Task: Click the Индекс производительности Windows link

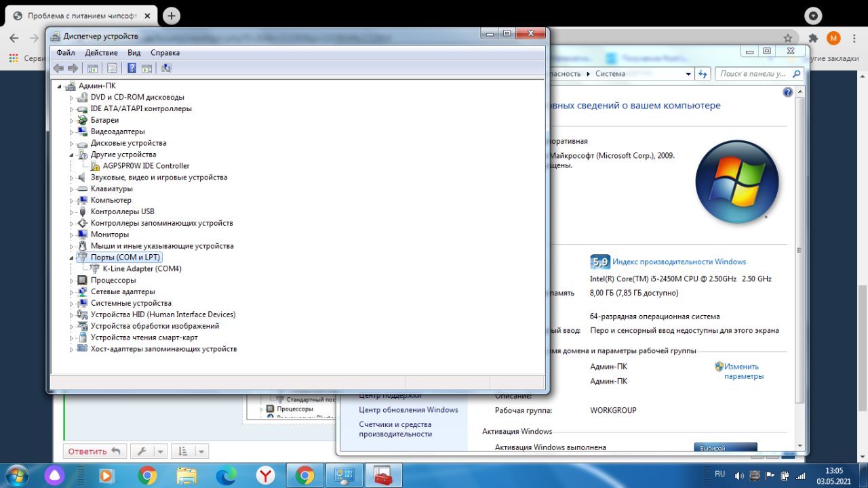Action: point(679,262)
